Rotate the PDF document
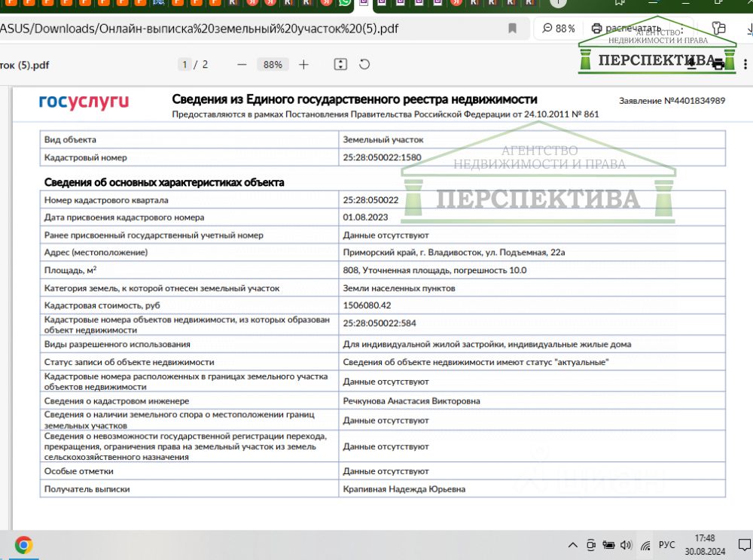The image size is (753, 560). tap(364, 65)
